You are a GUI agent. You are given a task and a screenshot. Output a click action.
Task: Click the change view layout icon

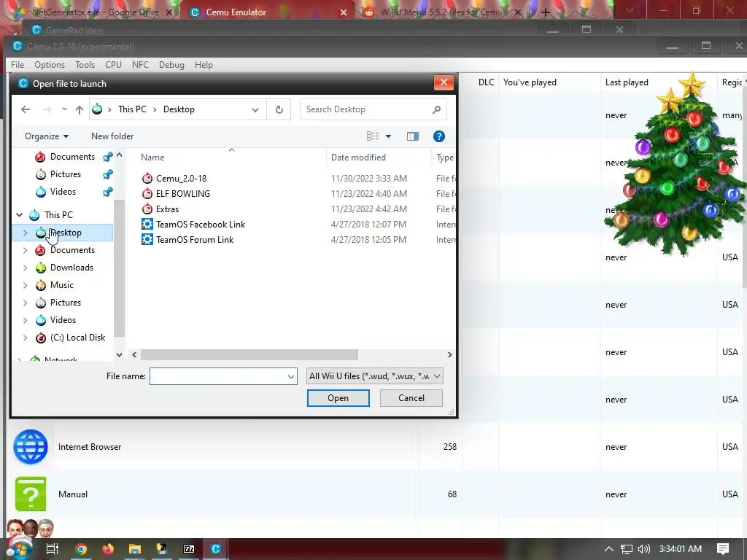coord(373,136)
